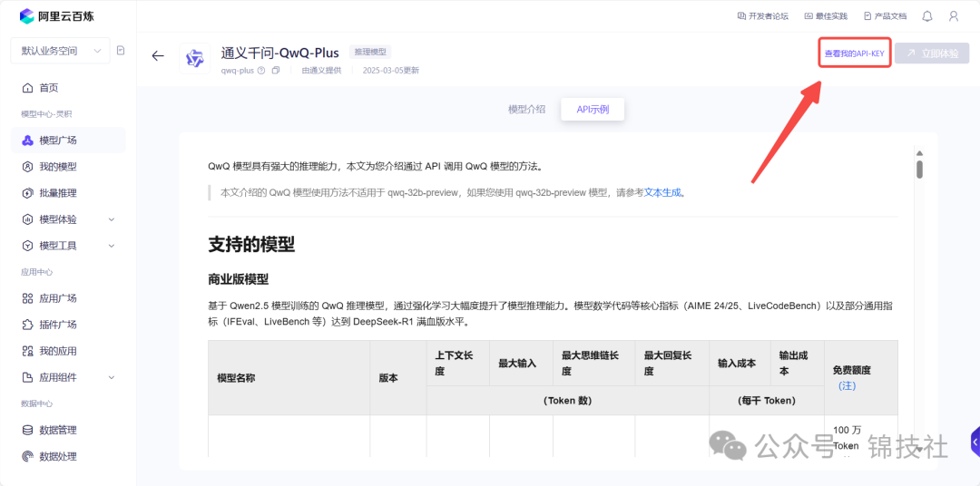Click the 支持的模型 heading
Screen dimensions: 980x486
tap(251, 245)
